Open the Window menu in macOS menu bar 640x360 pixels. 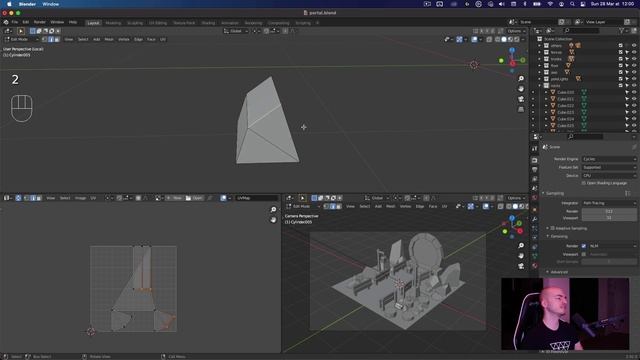[x=51, y=4]
